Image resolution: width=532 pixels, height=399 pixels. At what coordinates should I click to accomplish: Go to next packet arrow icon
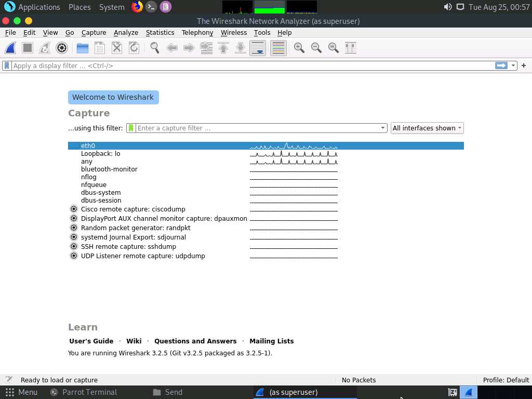point(189,48)
